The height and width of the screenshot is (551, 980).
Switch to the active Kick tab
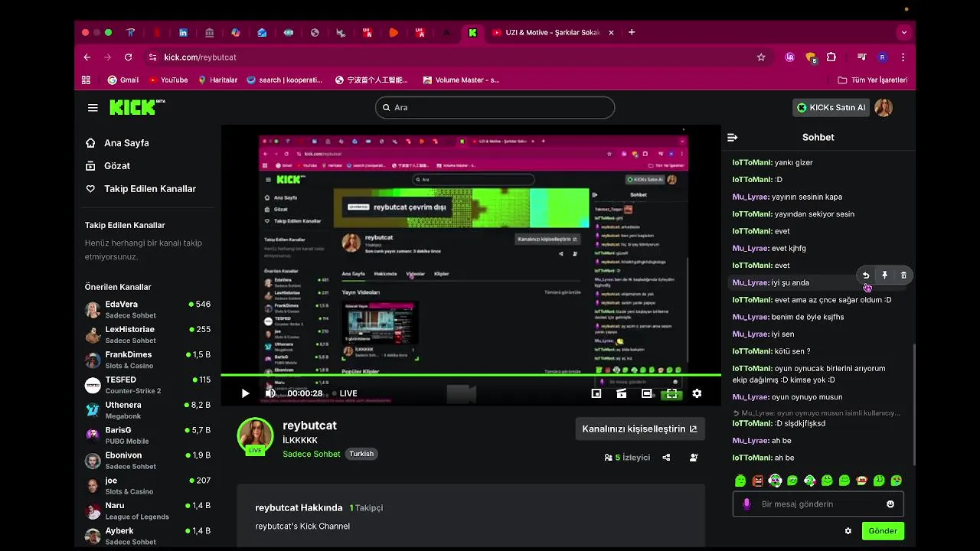pyautogui.click(x=472, y=33)
